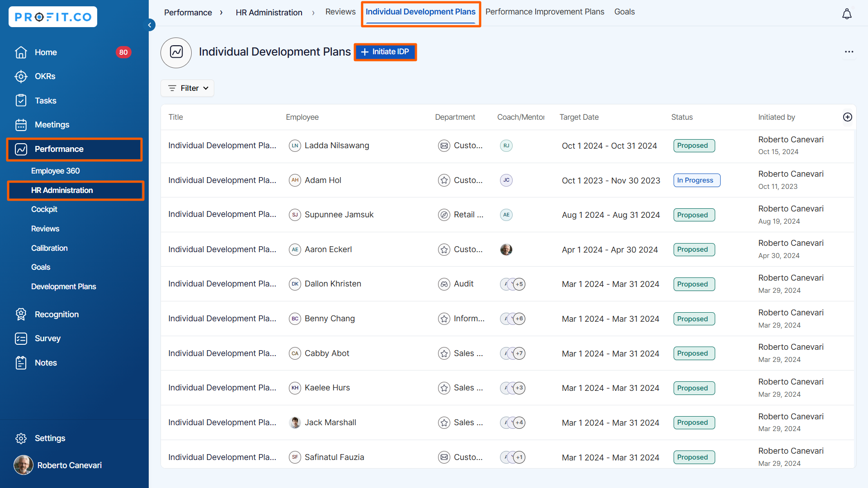
Task: Open Goals in the sidebar submenu
Action: 41,267
